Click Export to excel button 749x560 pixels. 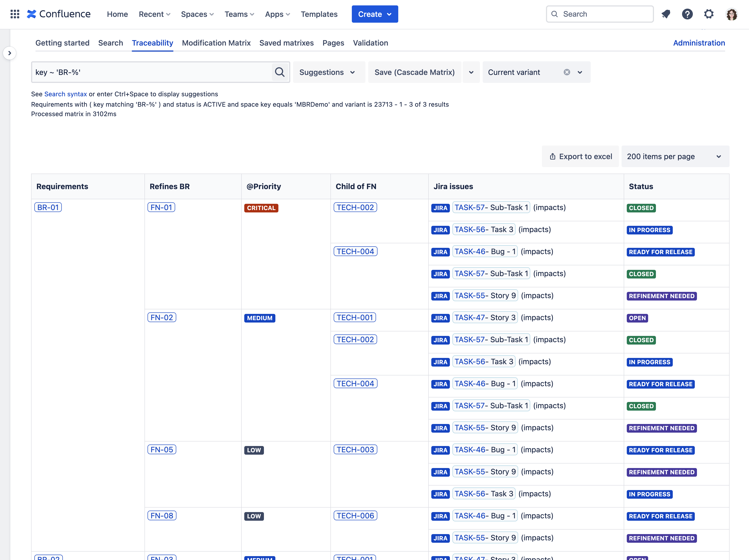point(580,156)
